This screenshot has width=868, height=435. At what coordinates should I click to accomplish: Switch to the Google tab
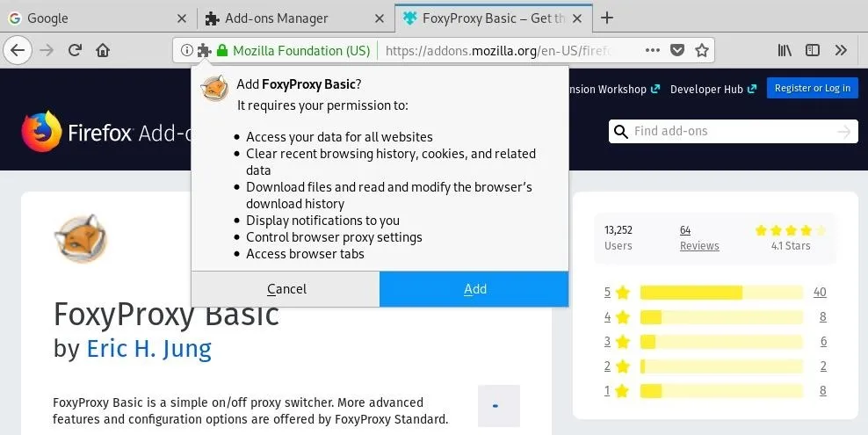98,18
